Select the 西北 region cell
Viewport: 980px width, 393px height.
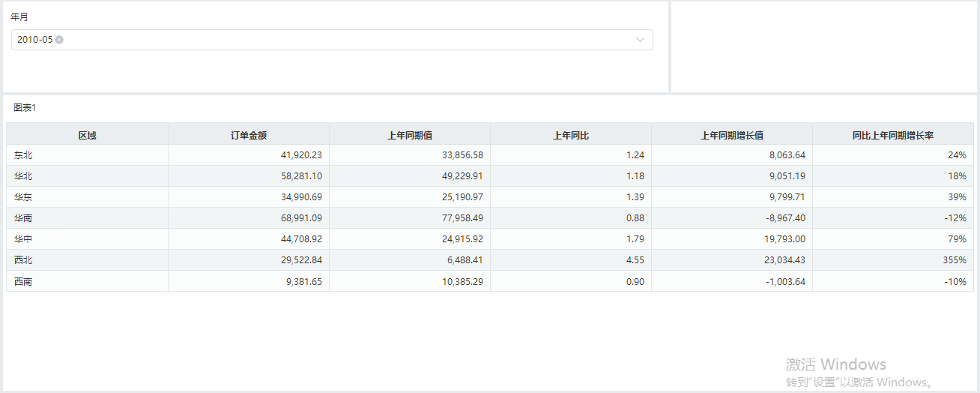[x=88, y=260]
